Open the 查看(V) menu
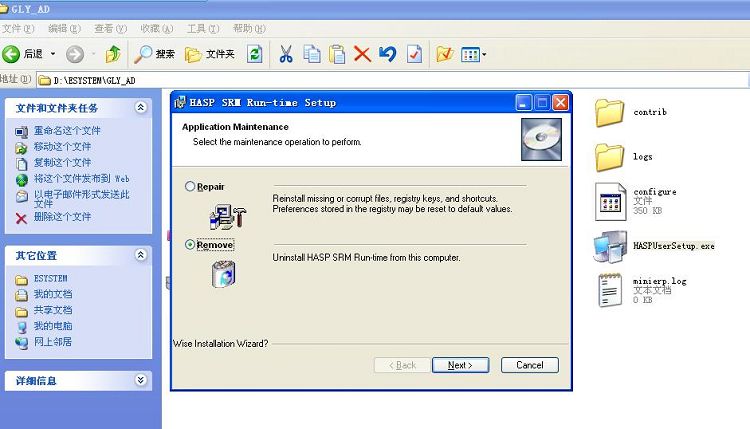This screenshot has height=429, width=750. tap(110, 28)
